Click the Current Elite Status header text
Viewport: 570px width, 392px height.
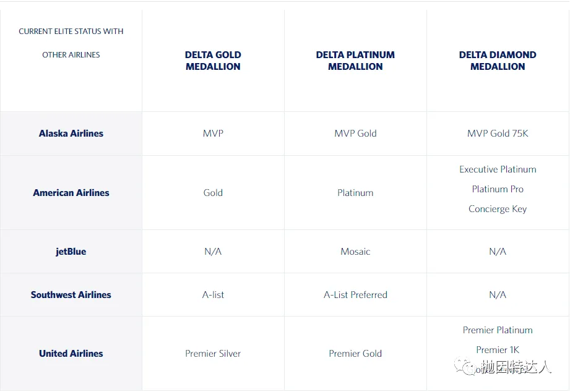pyautogui.click(x=71, y=43)
